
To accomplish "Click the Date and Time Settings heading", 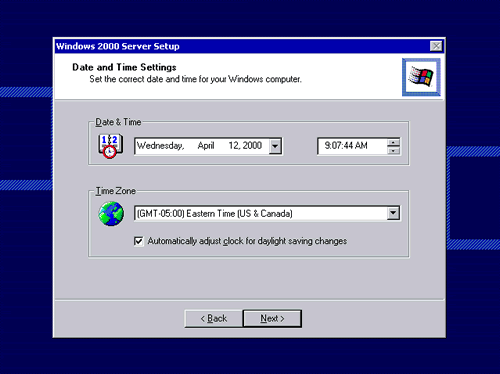I will point(124,67).
